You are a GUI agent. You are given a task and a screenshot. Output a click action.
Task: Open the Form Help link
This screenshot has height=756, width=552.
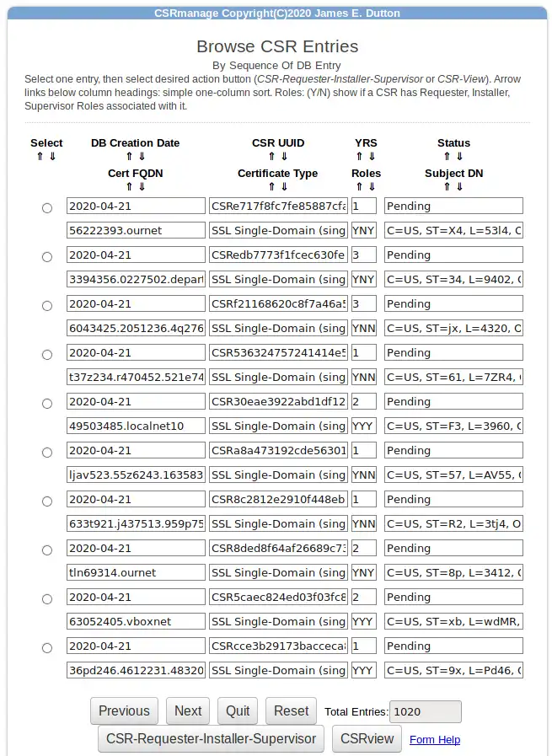point(435,740)
